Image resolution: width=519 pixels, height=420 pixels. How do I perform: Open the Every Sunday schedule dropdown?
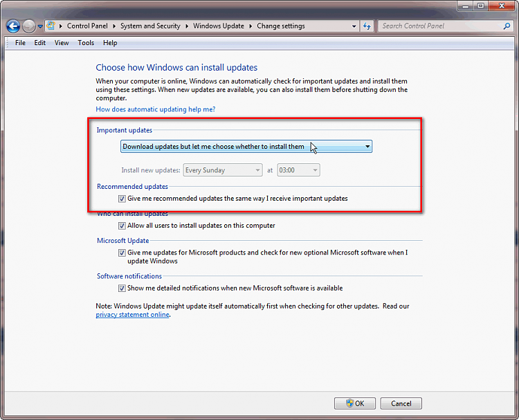(223, 170)
